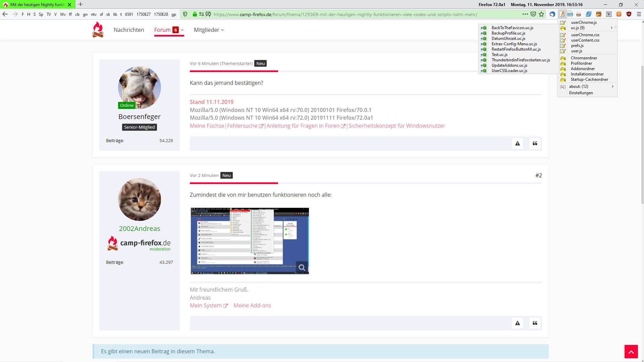Click the back navigation arrow
The width and height of the screenshot is (644, 362).
click(x=5, y=14)
